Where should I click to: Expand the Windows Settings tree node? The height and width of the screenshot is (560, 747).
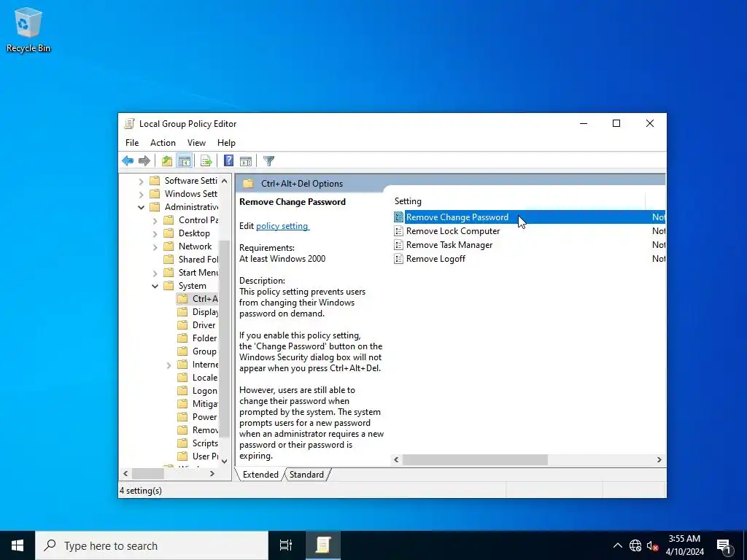point(141,194)
